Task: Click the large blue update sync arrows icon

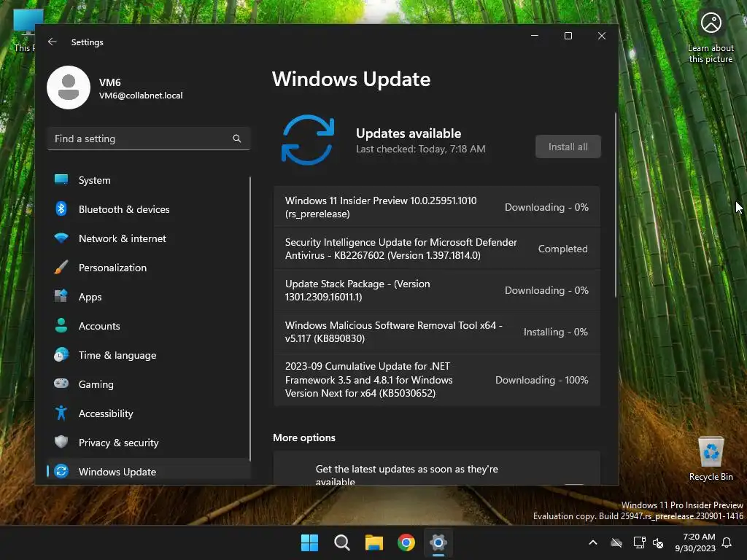Action: click(x=308, y=140)
